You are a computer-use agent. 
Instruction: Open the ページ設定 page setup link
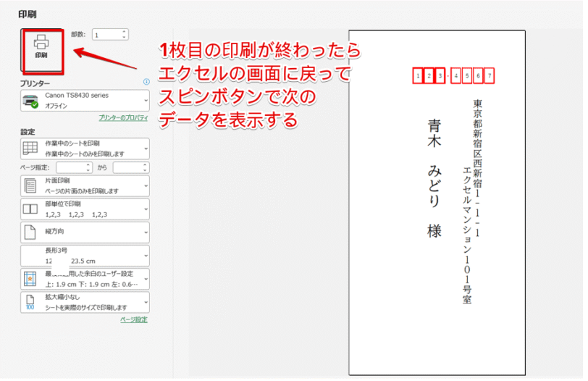click(134, 319)
